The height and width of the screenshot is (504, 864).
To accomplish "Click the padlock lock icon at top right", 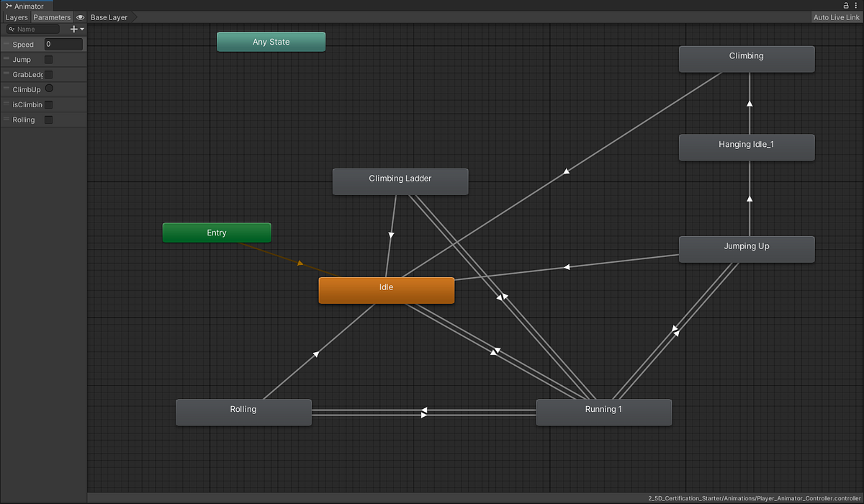I will (846, 5).
